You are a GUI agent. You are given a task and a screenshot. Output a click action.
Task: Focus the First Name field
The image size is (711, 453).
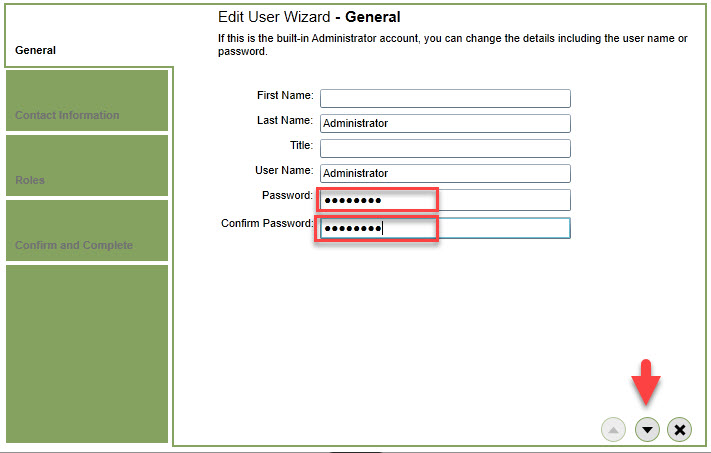(445, 98)
